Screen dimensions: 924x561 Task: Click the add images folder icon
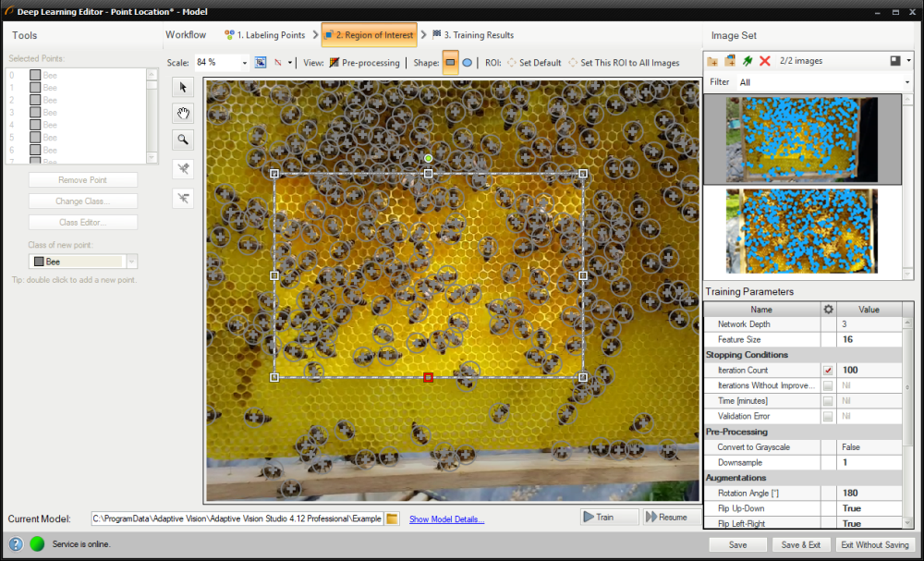[x=712, y=61]
